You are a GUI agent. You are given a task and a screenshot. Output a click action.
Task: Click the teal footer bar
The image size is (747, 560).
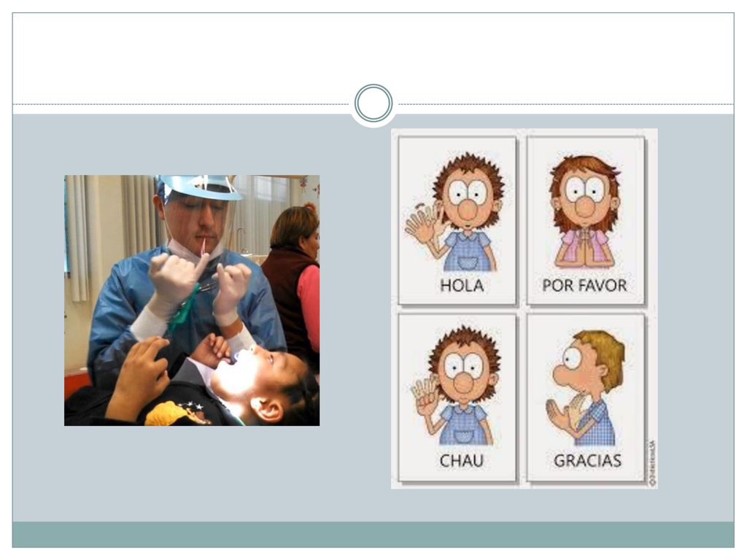pos(373,534)
